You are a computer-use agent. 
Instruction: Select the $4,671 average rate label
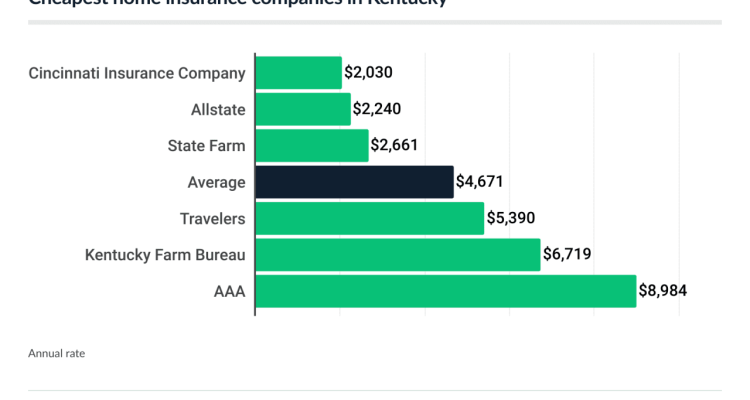(x=479, y=182)
